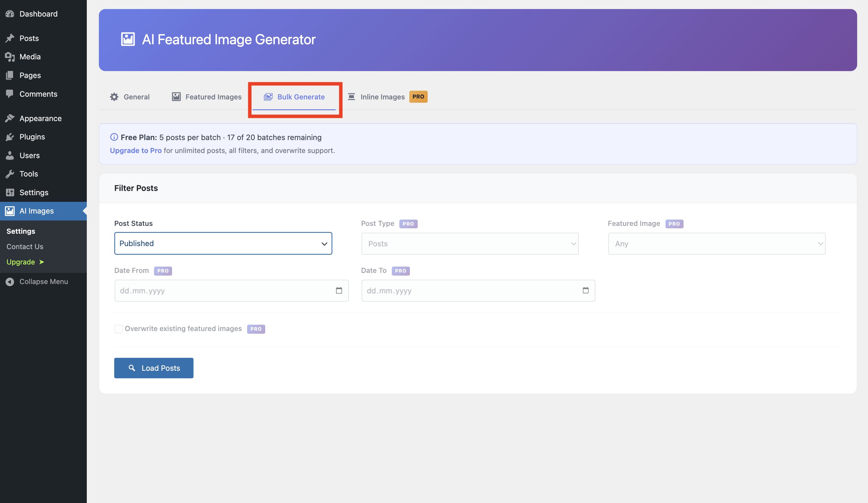Select the Pages icon in the sidebar
This screenshot has height=503, width=868.
[10, 75]
